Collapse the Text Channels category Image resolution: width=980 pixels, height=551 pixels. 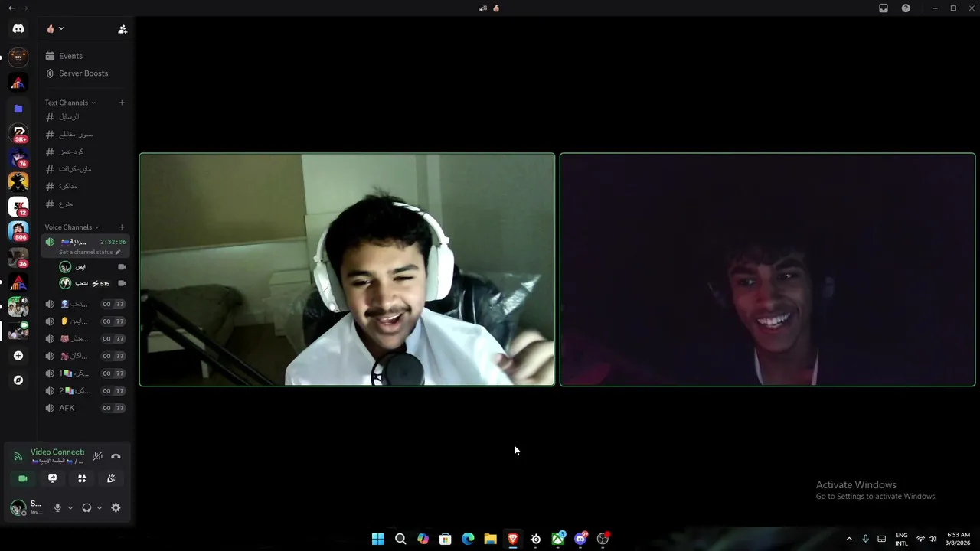[70, 103]
